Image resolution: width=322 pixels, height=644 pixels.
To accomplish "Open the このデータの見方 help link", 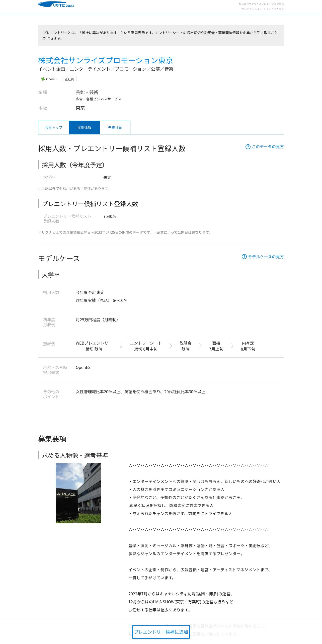I will click(268, 147).
